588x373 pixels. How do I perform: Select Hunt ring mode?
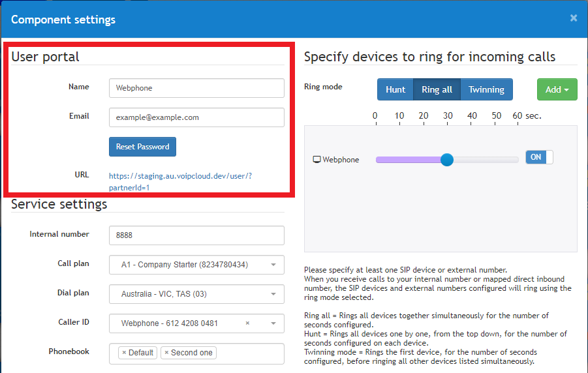click(395, 89)
